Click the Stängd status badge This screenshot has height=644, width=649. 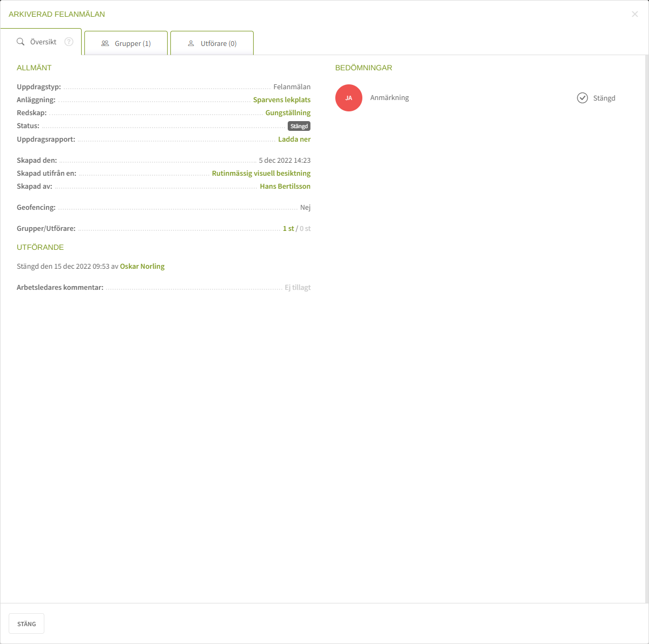click(x=299, y=126)
